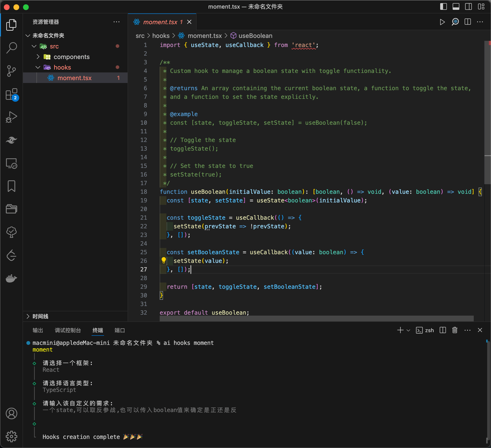Open the Docker extension sidebar
Image resolution: width=491 pixels, height=448 pixels.
12,279
